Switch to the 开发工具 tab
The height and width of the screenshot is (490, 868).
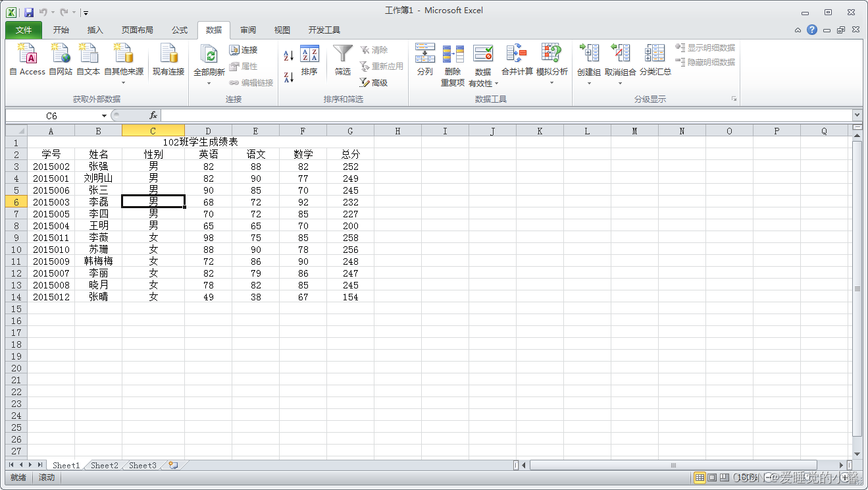[324, 30]
